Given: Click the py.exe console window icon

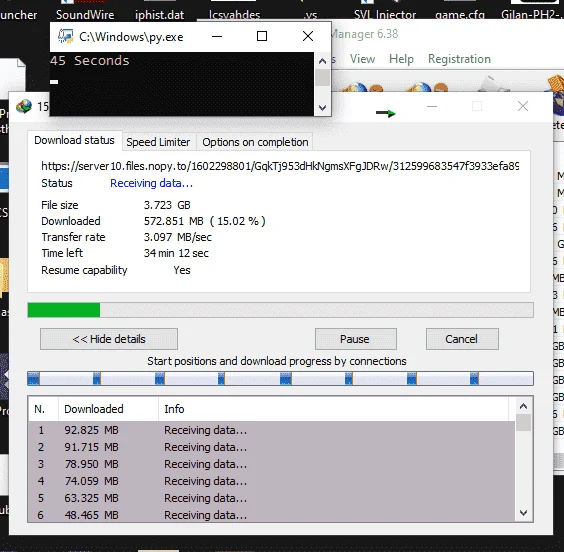Looking at the screenshot, I should [x=65, y=36].
